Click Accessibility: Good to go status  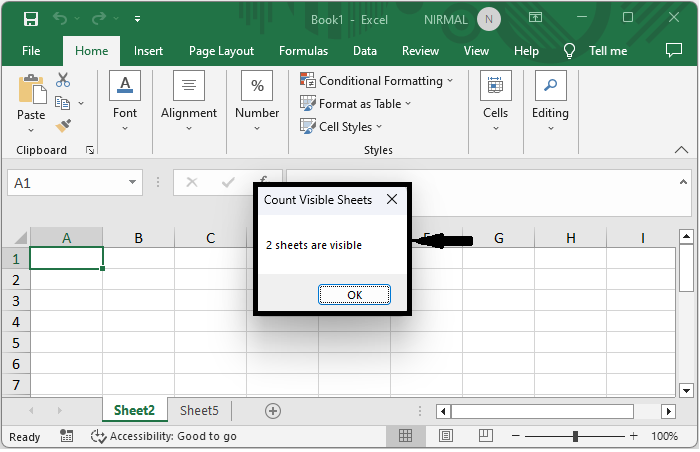tap(164, 436)
